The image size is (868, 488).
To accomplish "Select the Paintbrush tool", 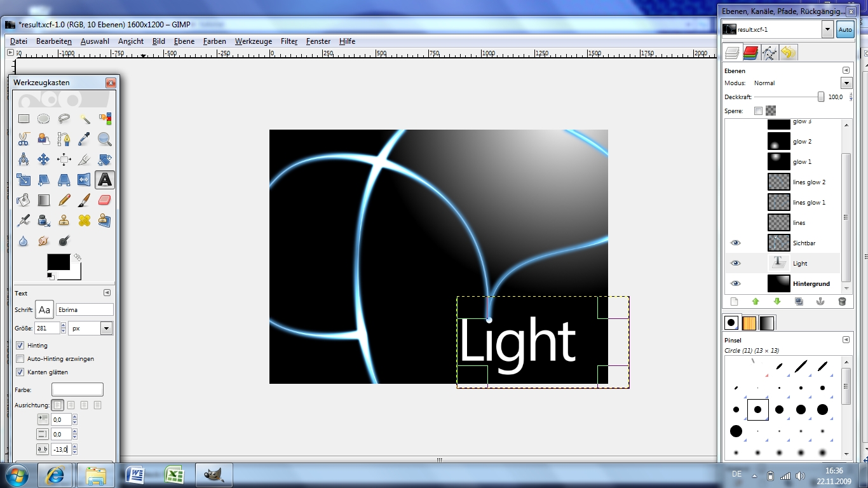I will point(85,200).
